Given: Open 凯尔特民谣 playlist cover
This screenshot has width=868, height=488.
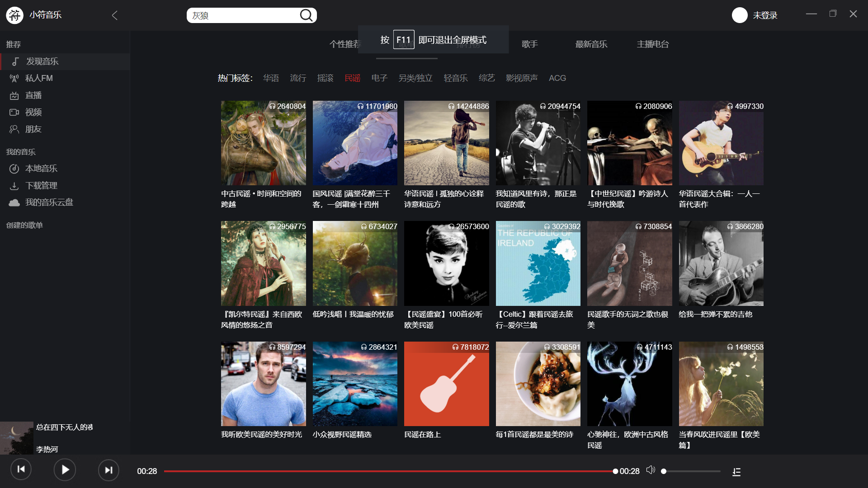Looking at the screenshot, I should coord(263,263).
